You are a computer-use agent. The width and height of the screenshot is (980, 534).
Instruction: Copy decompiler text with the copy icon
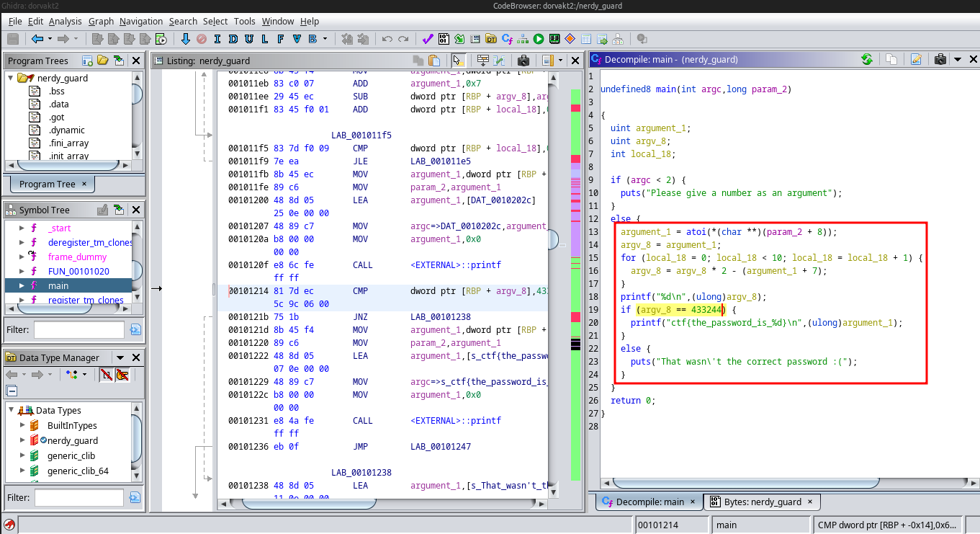click(x=891, y=60)
